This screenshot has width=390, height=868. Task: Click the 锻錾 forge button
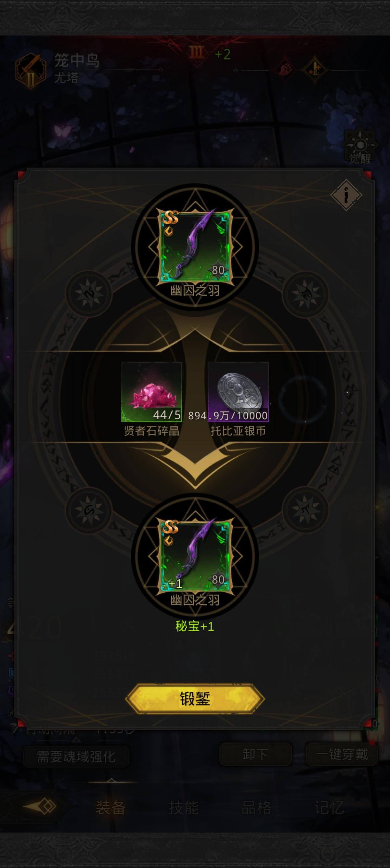click(195, 699)
